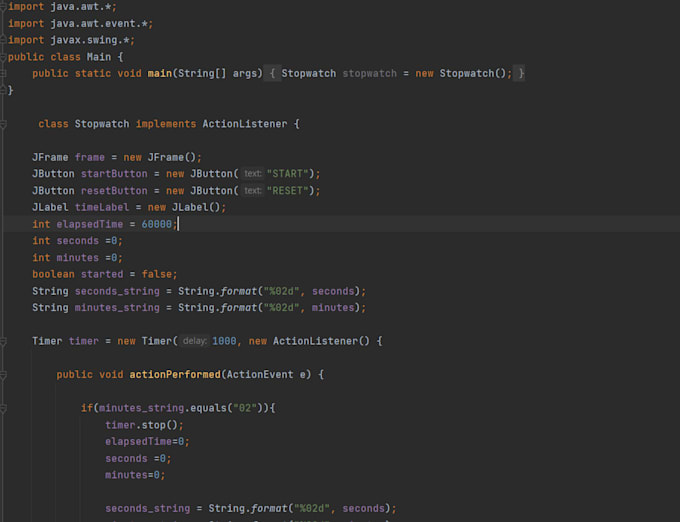Collapse the imports fold marker in gutter
The width and height of the screenshot is (680, 522).
click(x=3, y=7)
